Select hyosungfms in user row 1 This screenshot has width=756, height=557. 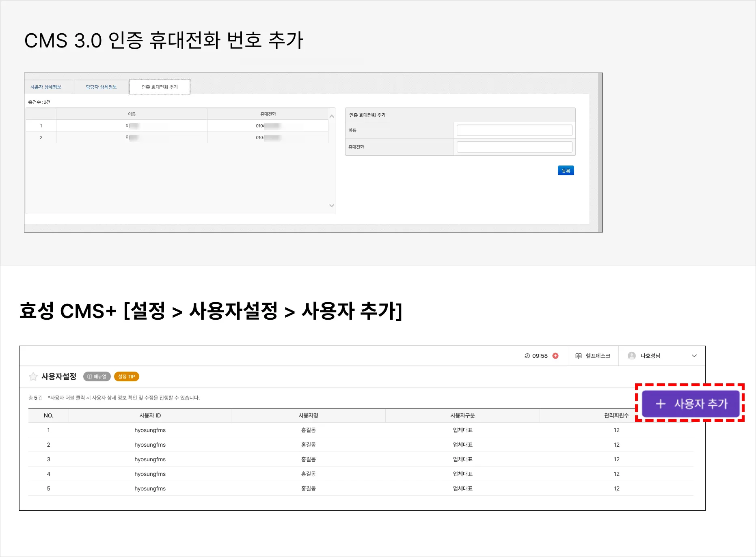[150, 430]
